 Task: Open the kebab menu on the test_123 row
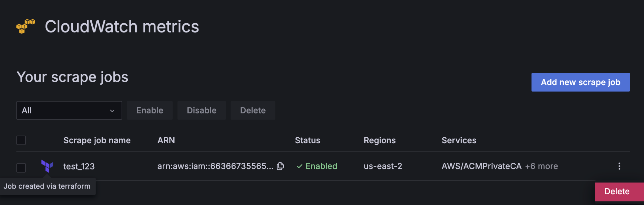pos(619,166)
